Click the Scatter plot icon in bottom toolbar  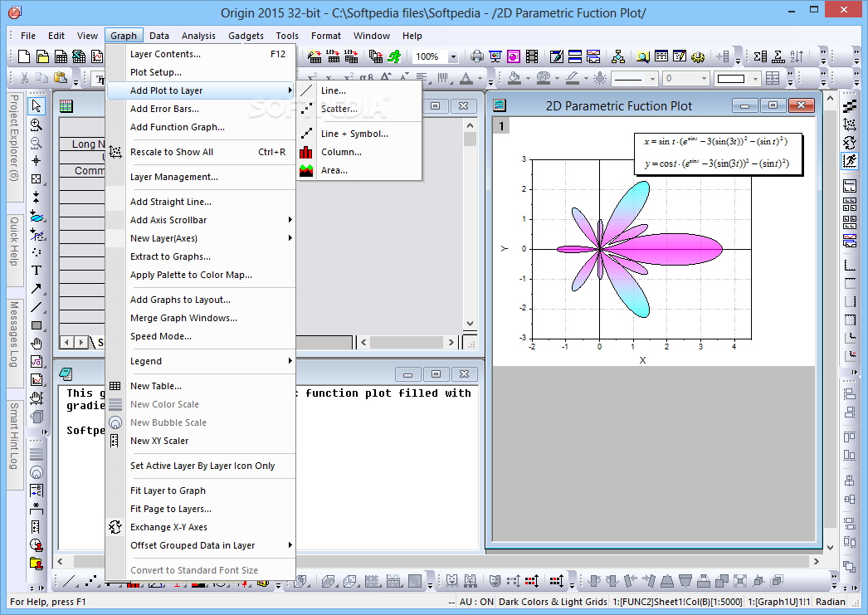click(x=90, y=581)
